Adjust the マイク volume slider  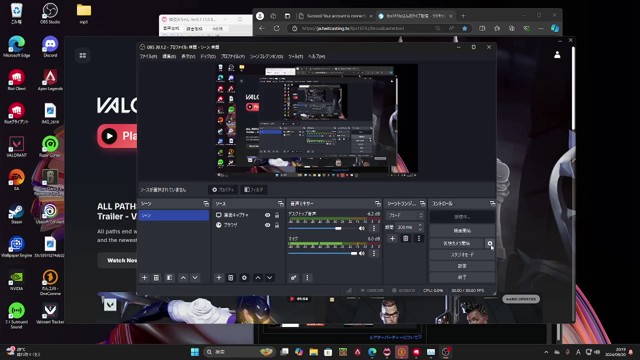coord(322,253)
